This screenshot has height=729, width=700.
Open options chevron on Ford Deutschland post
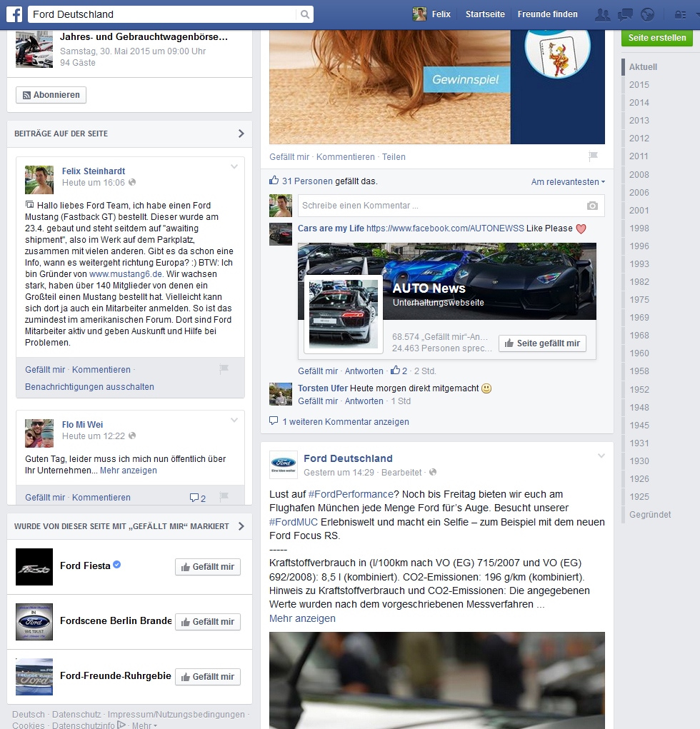point(601,456)
